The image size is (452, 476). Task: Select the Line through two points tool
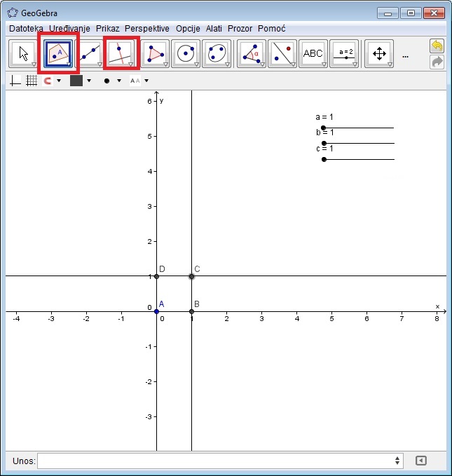click(89, 53)
